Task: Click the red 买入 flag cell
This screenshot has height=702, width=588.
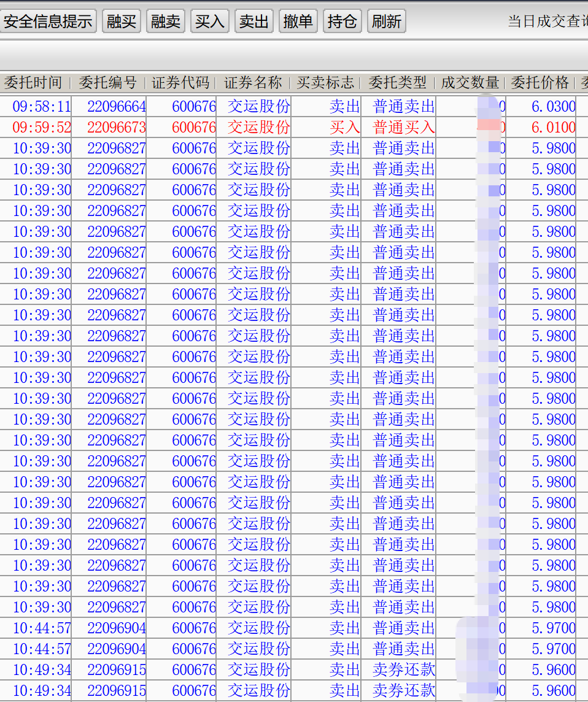Action: [x=345, y=128]
